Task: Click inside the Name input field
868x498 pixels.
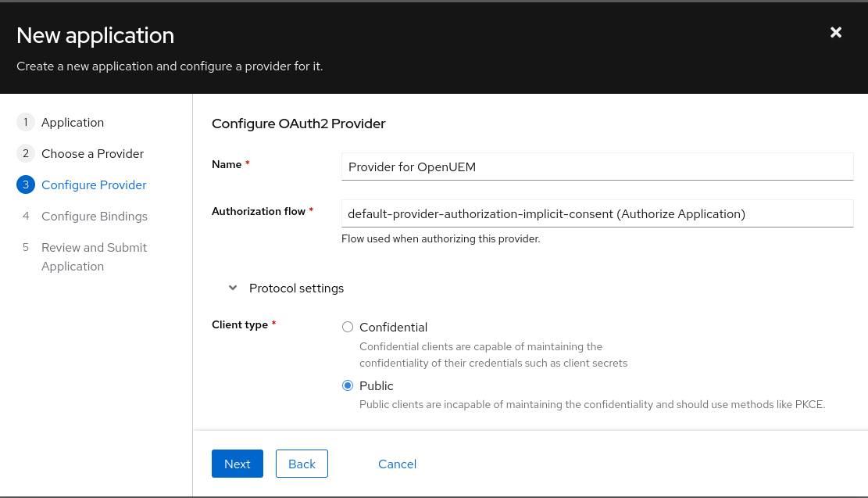Action: (597, 167)
